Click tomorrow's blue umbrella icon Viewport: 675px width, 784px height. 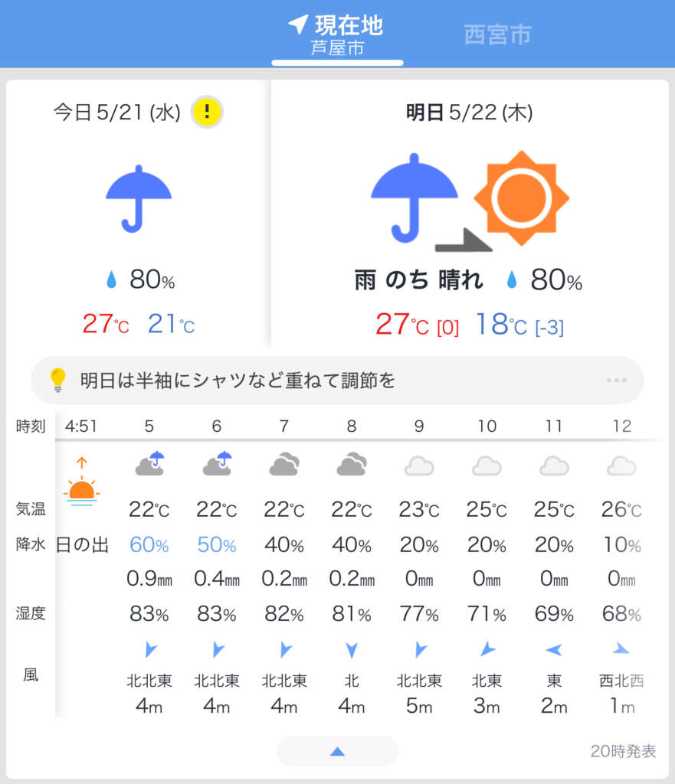414,198
